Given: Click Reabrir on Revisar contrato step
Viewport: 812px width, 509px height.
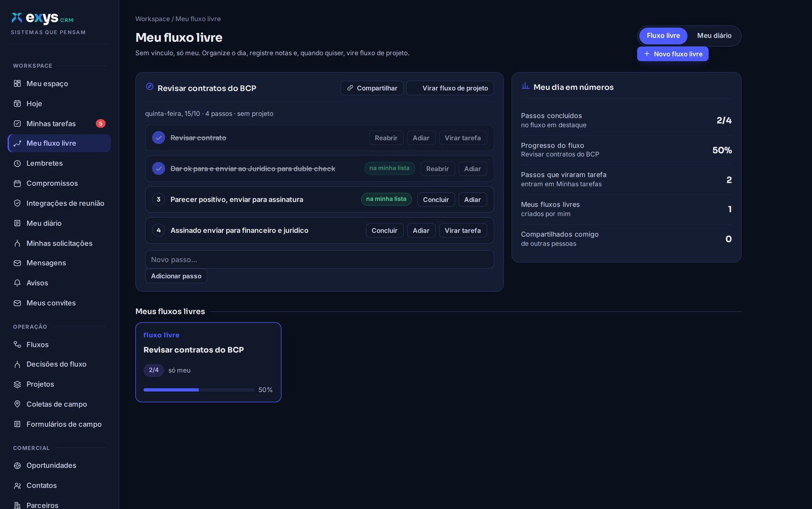Looking at the screenshot, I should click(386, 138).
